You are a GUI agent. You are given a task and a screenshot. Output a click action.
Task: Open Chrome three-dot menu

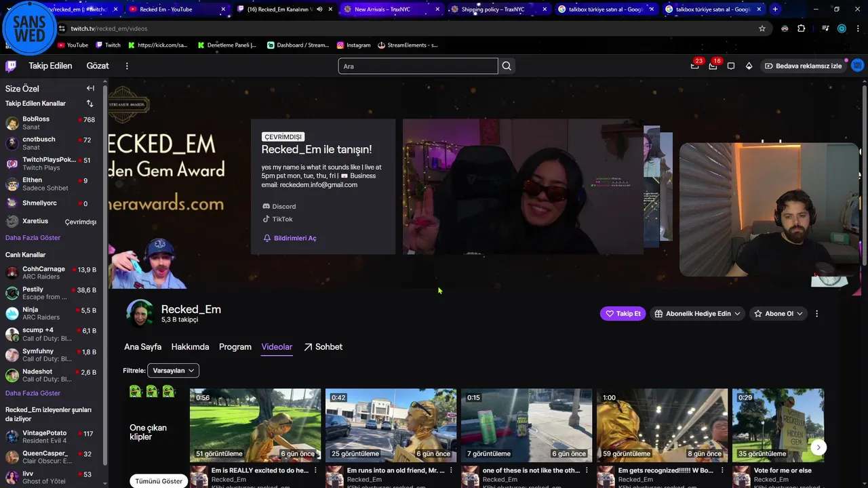858,28
